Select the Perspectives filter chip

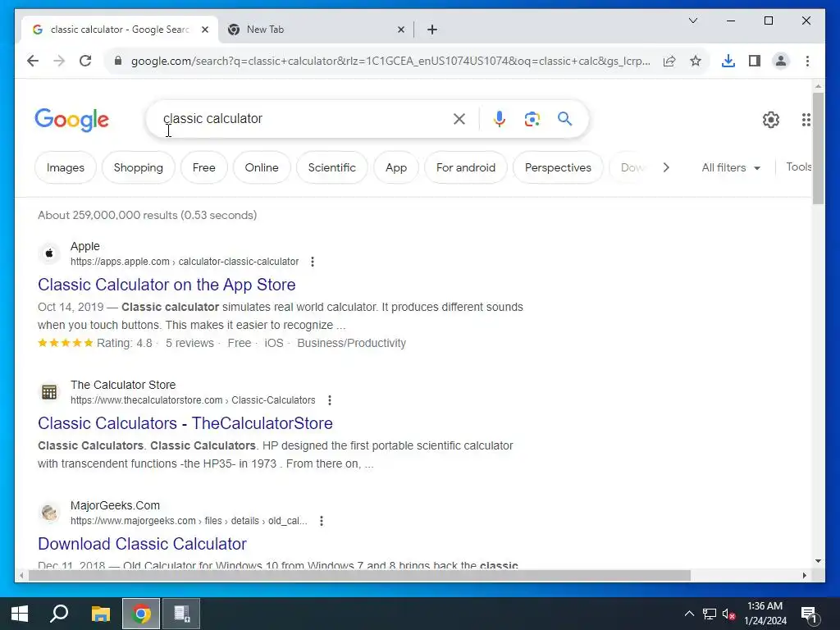pos(558,167)
